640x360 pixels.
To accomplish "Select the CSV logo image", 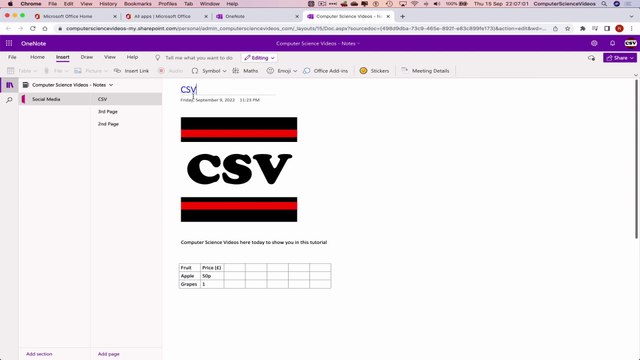I will (x=239, y=169).
